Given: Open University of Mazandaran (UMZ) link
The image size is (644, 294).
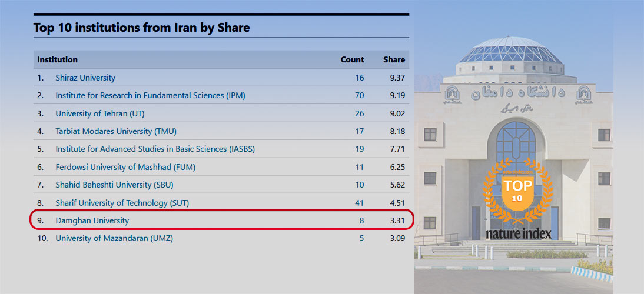Looking at the screenshot, I should pyautogui.click(x=114, y=238).
